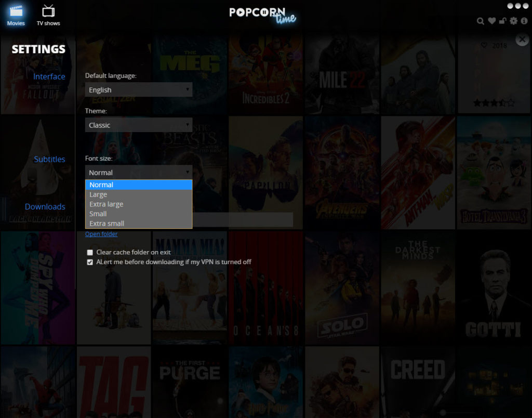Select Hotel Transylvania 3 poster

(494, 173)
